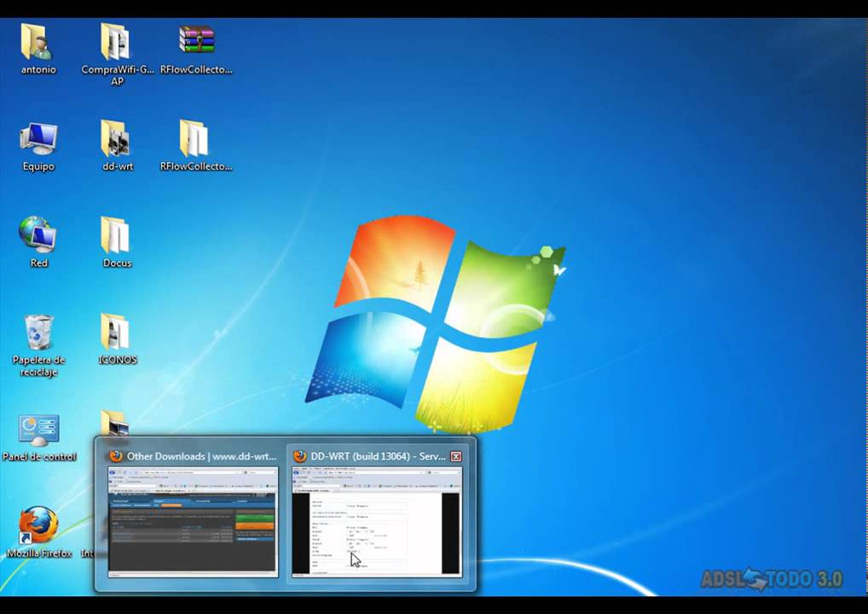868x614 pixels.
Task: Click the 'Panel de control' label text
Action: [39, 457]
